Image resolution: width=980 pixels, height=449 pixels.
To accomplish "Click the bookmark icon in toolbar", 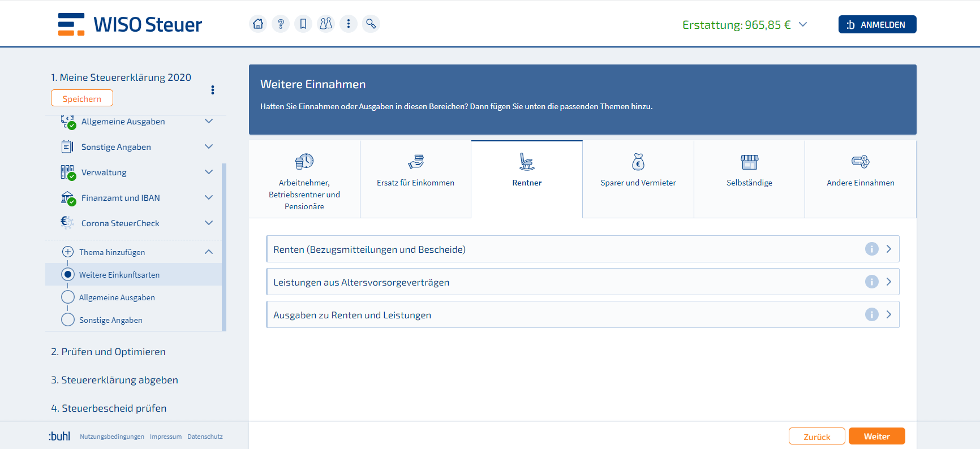I will click(x=303, y=24).
